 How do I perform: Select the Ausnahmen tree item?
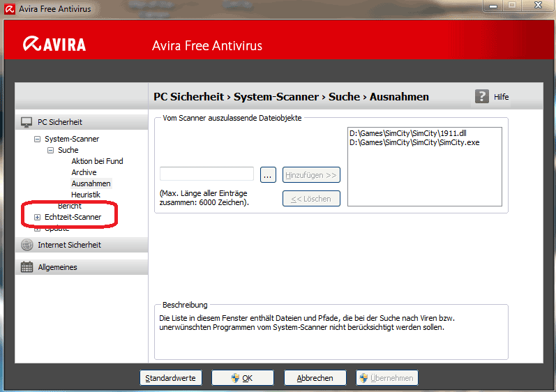tap(91, 183)
